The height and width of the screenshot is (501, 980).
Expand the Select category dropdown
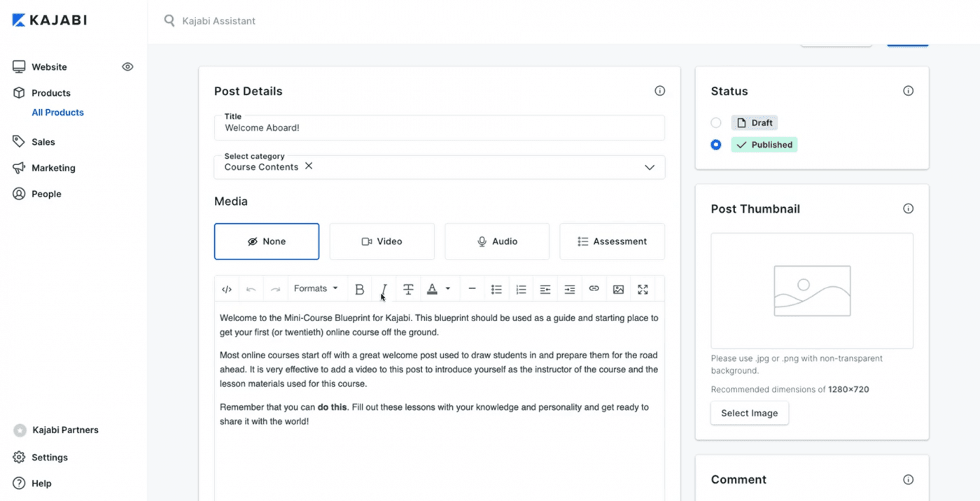coord(650,167)
